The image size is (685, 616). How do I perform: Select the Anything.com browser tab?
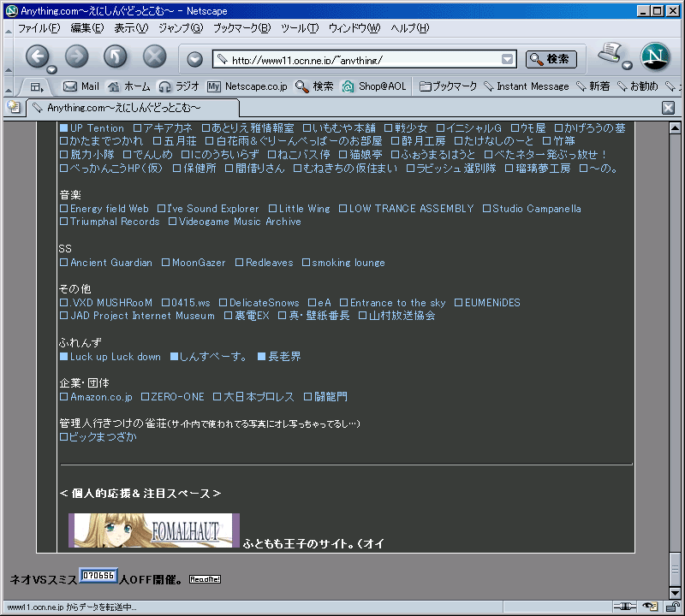(134, 108)
